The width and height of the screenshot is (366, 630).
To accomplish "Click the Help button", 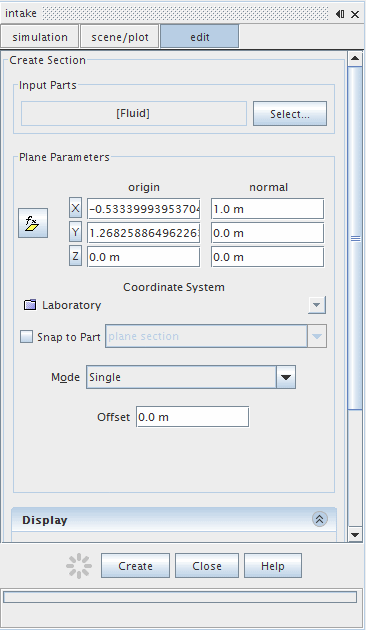I will click(273, 566).
